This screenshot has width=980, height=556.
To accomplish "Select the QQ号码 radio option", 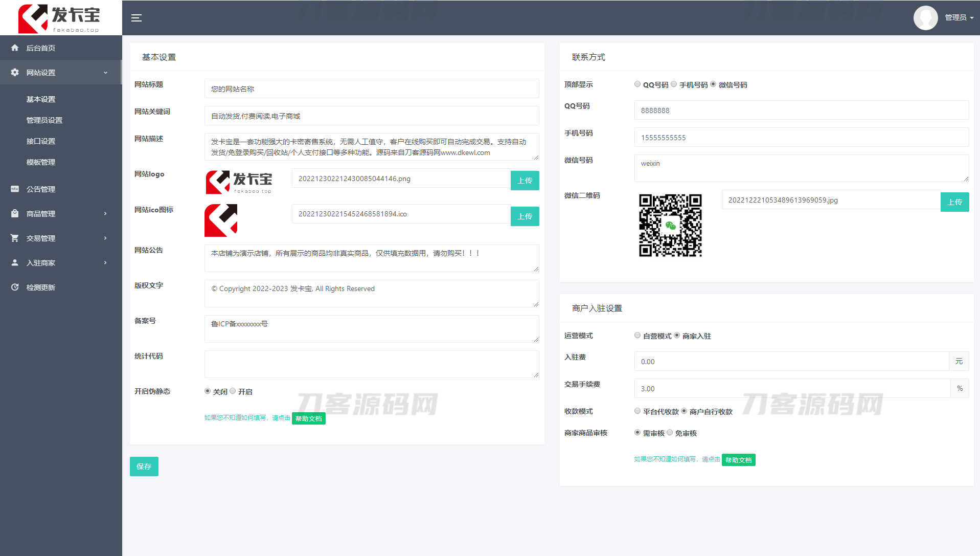I will (x=637, y=84).
